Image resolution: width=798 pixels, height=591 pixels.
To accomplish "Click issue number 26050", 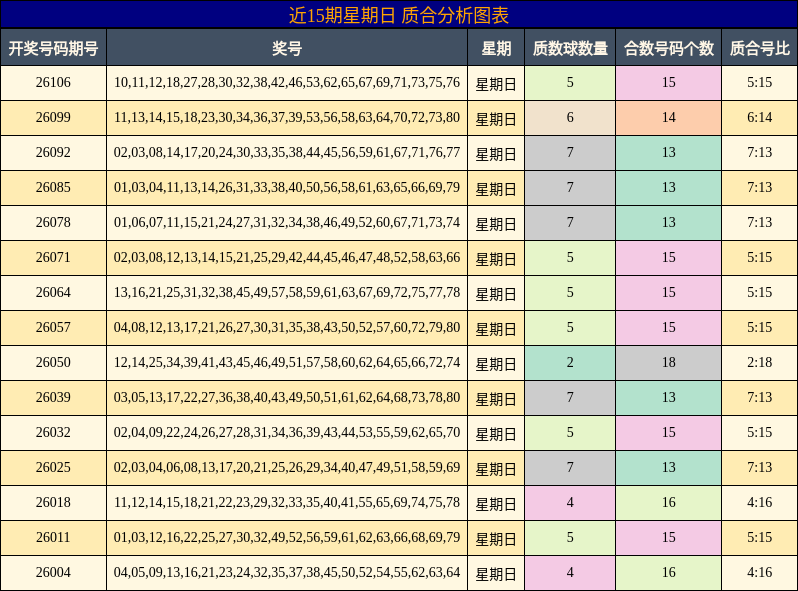I will pyautogui.click(x=53, y=362).
